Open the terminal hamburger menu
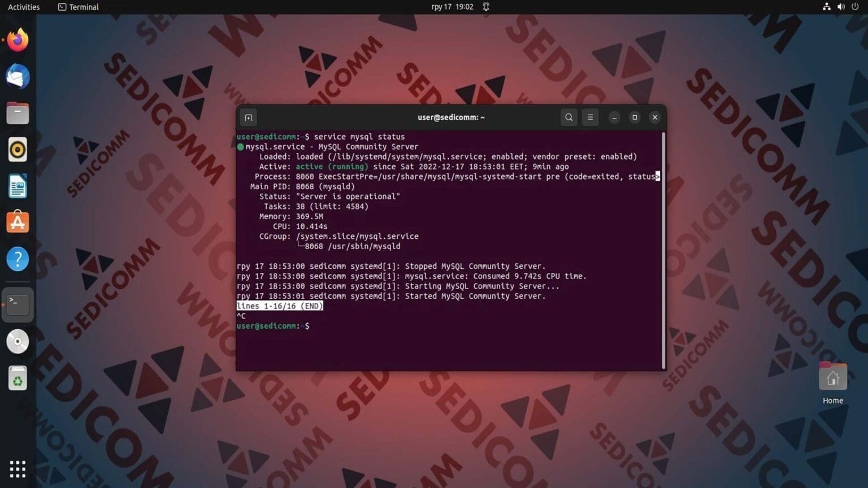This screenshot has height=488, width=868. point(590,117)
